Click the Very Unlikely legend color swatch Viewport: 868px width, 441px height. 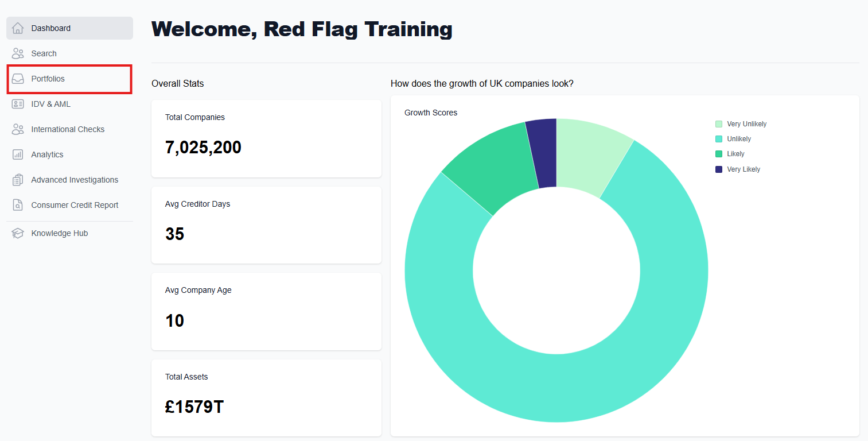(x=719, y=124)
